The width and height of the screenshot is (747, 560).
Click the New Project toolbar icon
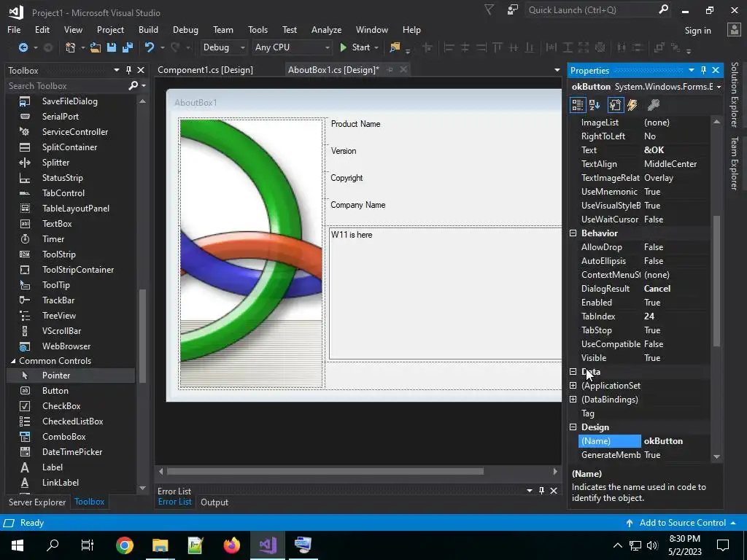coord(70,47)
